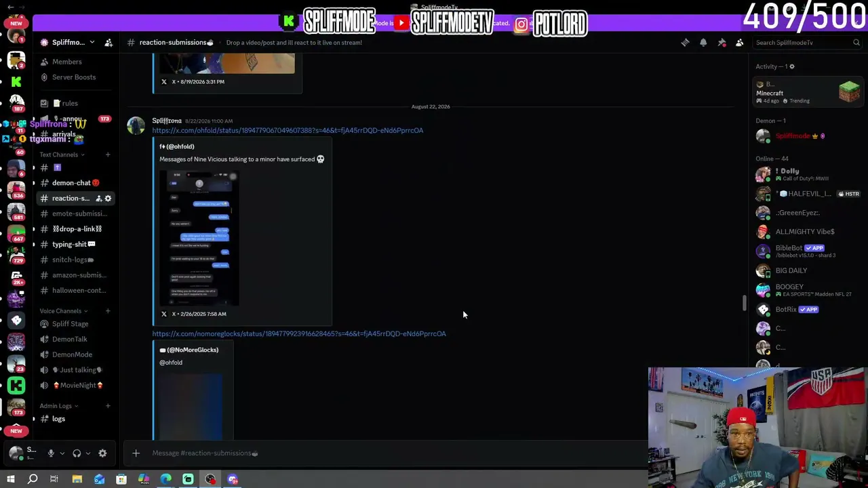Create a channel in Admin Logs
Image resolution: width=868 pixels, height=488 pixels.
108,406
